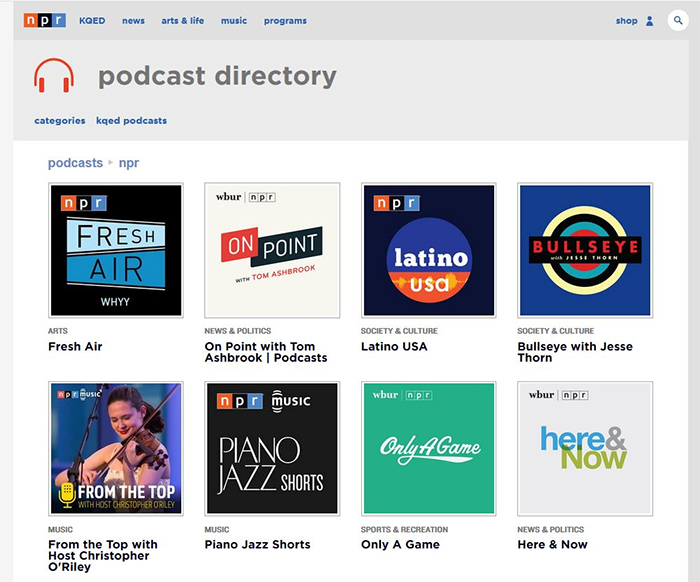Screen dimensions: 700x582
Task: Open the user account person icon
Action: tap(650, 21)
